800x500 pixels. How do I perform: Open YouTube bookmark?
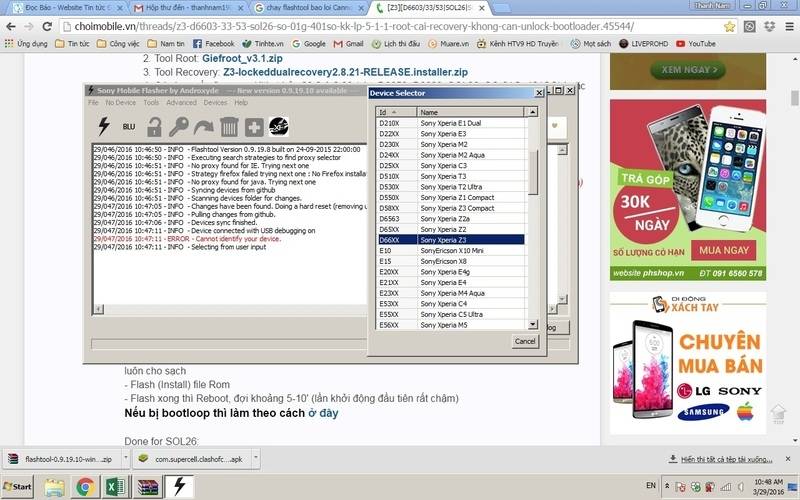pos(696,44)
